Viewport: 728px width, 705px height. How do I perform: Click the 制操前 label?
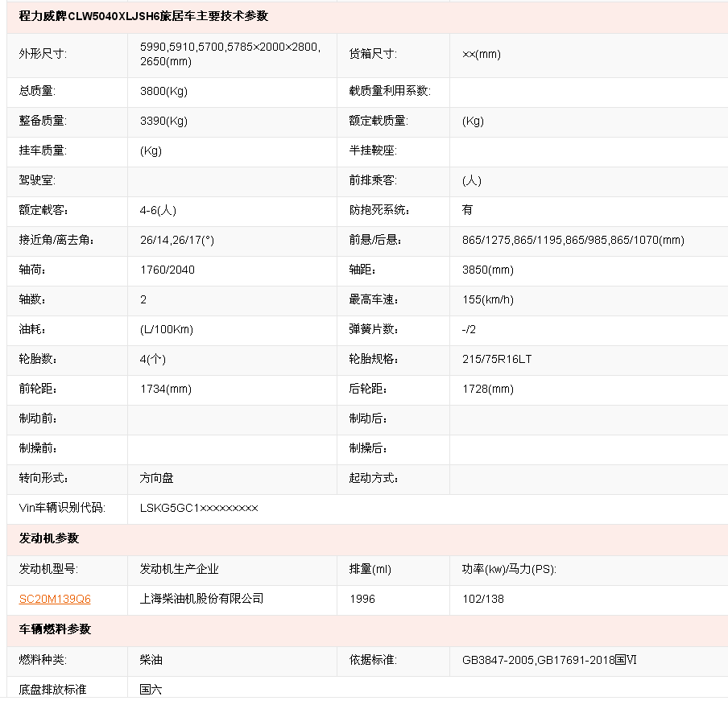38,448
